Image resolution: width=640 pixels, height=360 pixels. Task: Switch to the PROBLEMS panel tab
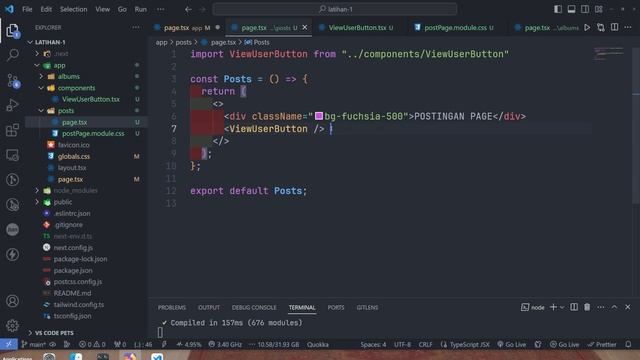172,307
